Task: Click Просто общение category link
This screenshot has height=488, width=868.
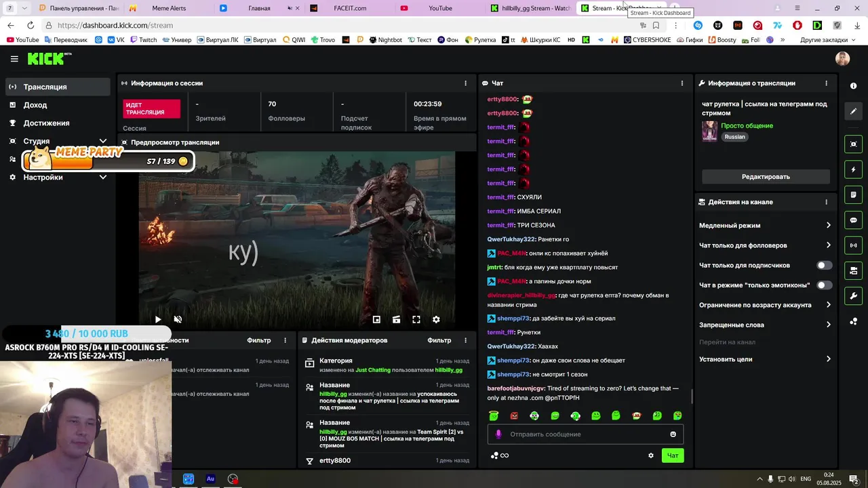Action: tap(747, 125)
